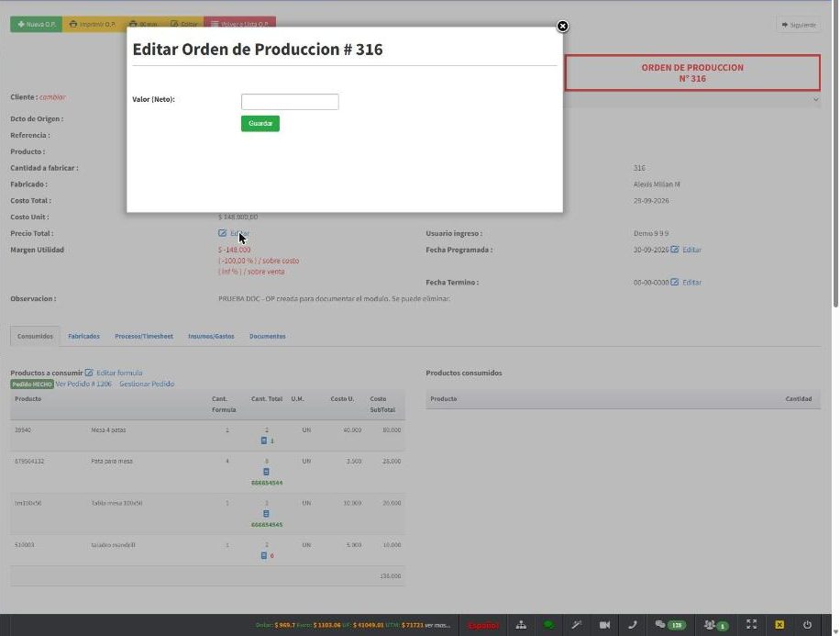The height and width of the screenshot is (636, 840).
Task: Click the Editar link for Fecha Termino
Action: click(x=691, y=283)
